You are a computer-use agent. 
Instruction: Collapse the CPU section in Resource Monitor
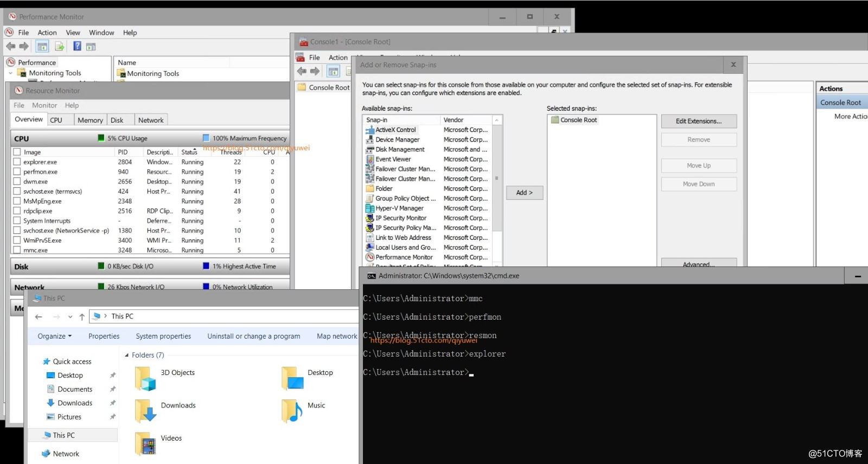point(150,138)
